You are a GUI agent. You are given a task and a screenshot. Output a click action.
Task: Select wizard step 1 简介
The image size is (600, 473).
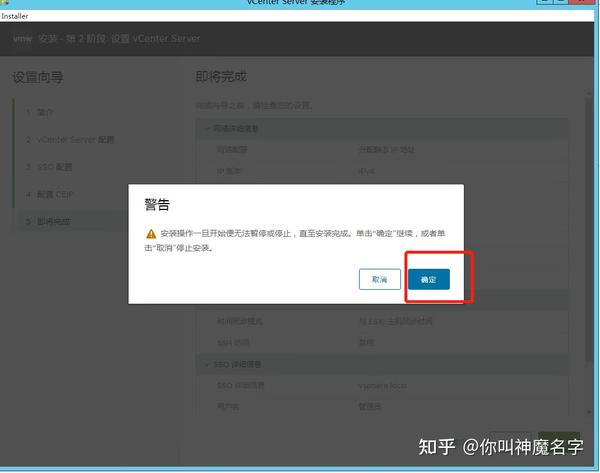[40, 112]
